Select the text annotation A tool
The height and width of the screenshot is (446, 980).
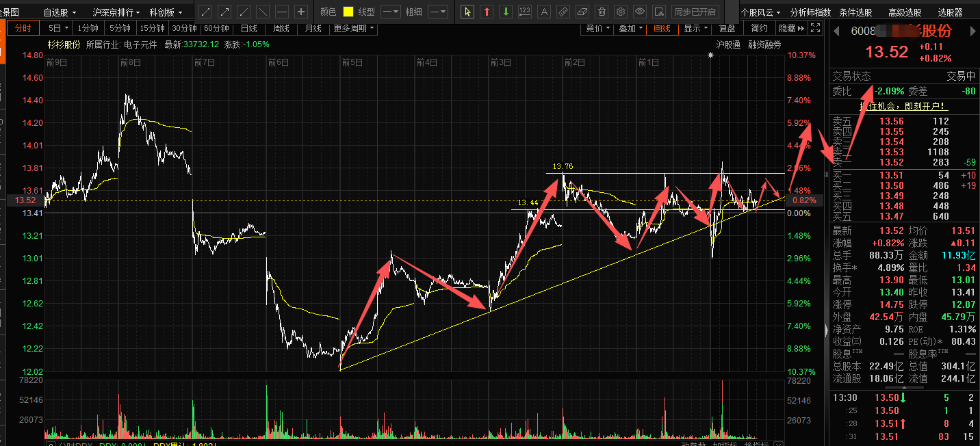pos(543,12)
